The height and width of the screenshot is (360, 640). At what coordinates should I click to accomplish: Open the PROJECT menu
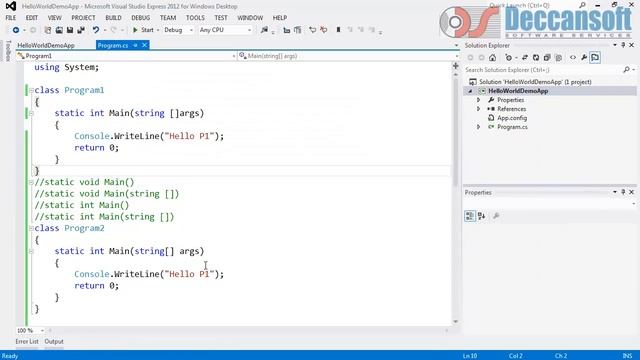tap(83, 18)
